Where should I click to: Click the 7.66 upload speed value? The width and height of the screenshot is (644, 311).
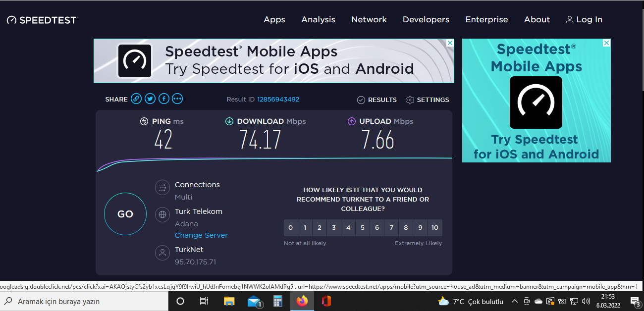click(x=378, y=140)
